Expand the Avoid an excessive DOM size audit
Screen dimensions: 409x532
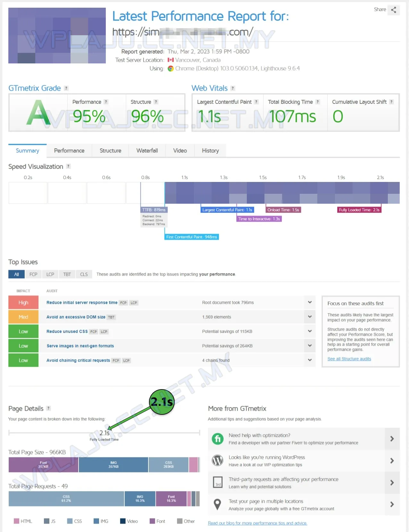point(310,317)
